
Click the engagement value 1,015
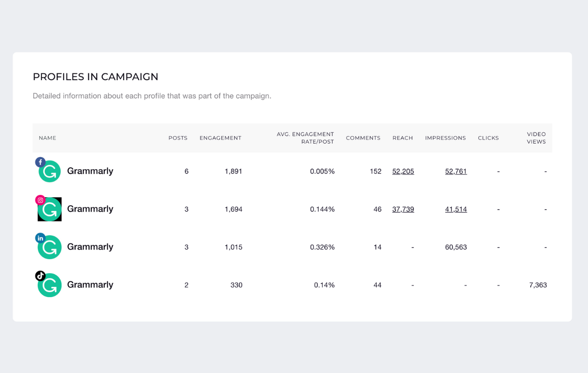click(x=233, y=247)
